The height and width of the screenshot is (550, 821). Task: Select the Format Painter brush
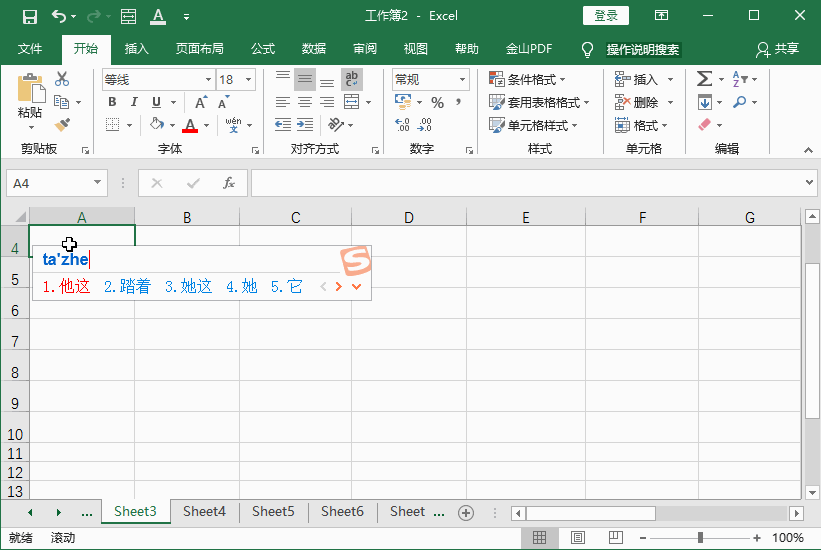click(x=62, y=125)
